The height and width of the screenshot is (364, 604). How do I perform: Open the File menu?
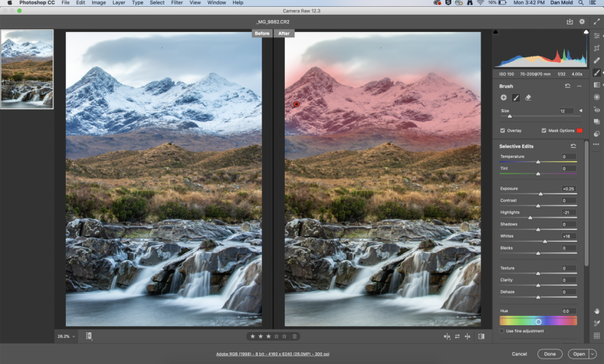(66, 2)
